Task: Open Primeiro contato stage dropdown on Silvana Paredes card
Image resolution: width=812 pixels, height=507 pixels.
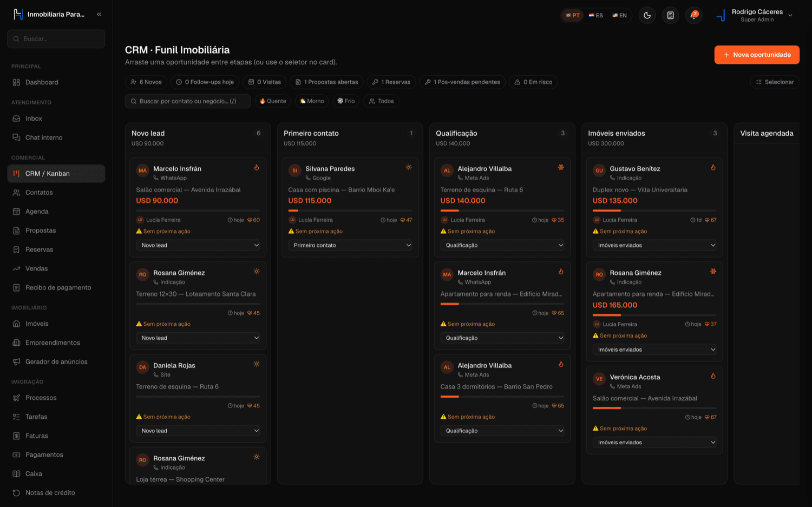Action: 350,246
